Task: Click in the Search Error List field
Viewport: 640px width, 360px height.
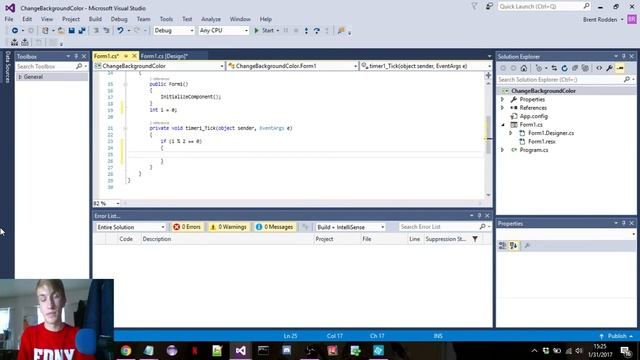Action: click(439, 227)
